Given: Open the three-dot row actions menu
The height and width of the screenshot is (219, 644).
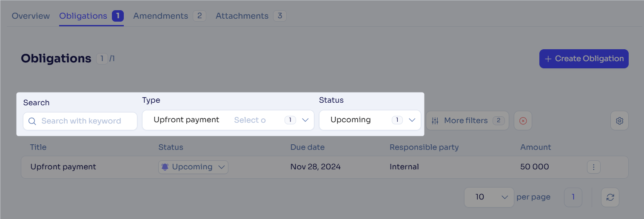Looking at the screenshot, I should click(593, 167).
